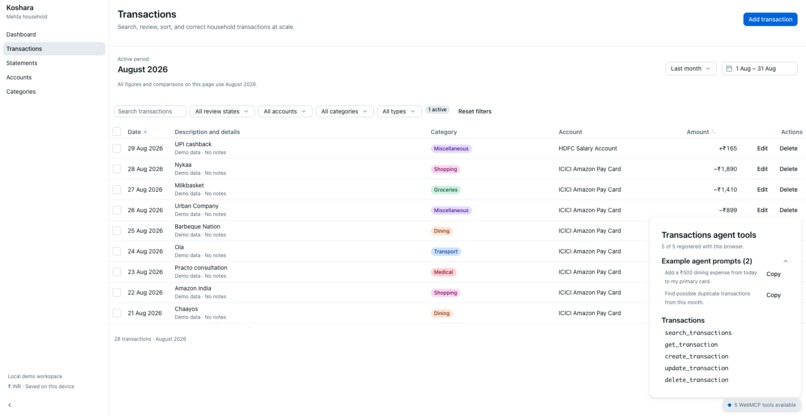Click Reset filters
806x416 pixels.
point(474,111)
